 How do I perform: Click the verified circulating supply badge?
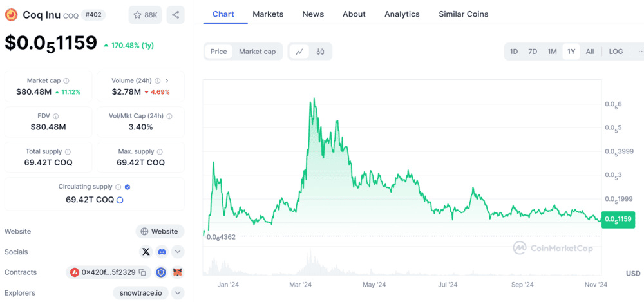[128, 187]
